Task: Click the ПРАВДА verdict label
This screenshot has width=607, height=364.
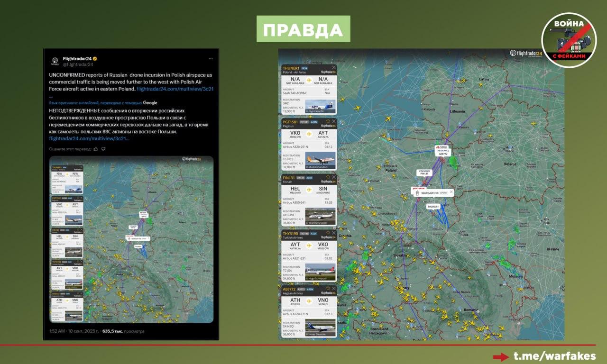Action: click(x=303, y=29)
